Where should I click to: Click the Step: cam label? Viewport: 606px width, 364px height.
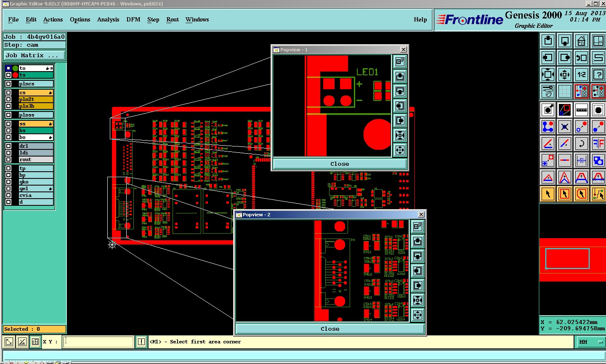(x=35, y=45)
